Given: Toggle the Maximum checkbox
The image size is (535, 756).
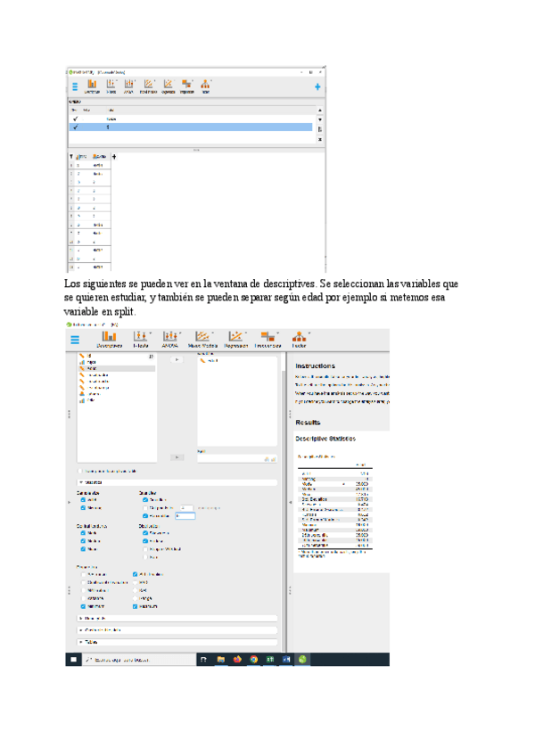Looking at the screenshot, I should tap(135, 606).
